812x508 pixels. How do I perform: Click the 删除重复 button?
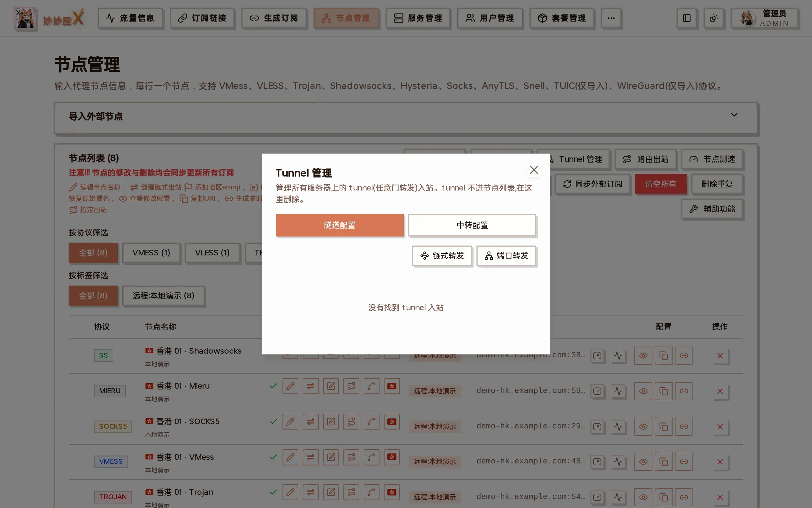point(717,184)
